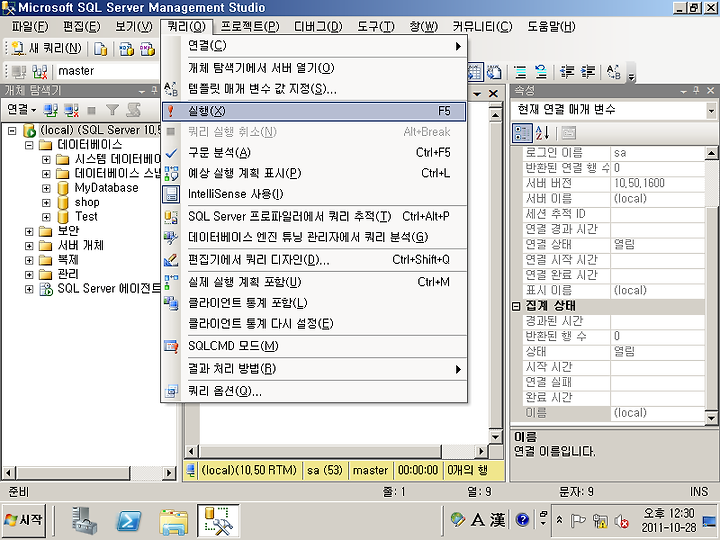The height and width of the screenshot is (540, 720).
Task: Choose 쿼리 옵션(Q) menu entry
Action: [314, 391]
